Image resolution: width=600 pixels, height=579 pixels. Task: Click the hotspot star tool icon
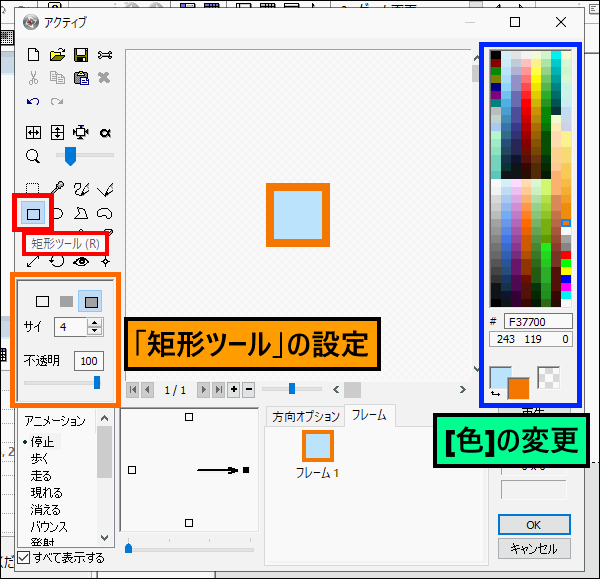tap(105, 262)
